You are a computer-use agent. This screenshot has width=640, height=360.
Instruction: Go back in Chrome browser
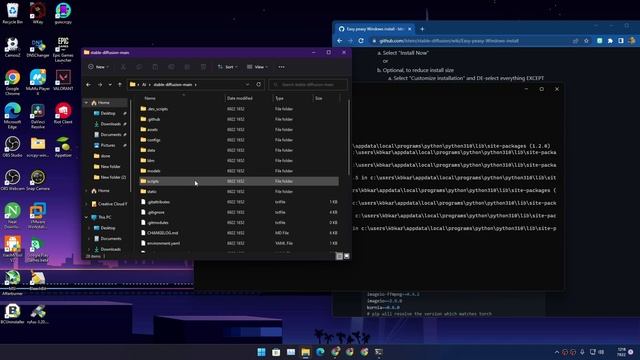point(340,41)
